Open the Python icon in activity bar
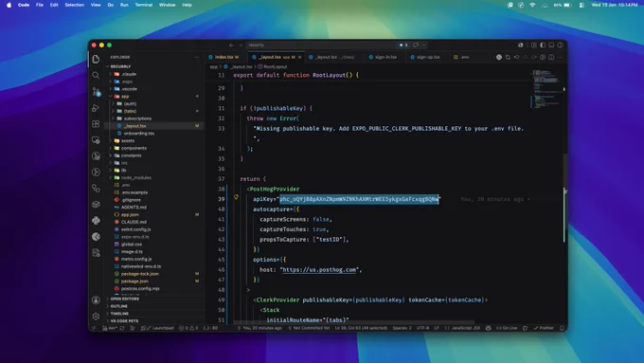 pos(96,220)
